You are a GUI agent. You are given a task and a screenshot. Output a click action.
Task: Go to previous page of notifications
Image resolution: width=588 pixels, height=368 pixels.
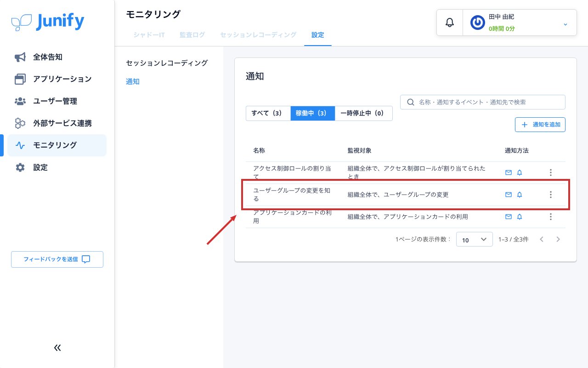point(542,239)
